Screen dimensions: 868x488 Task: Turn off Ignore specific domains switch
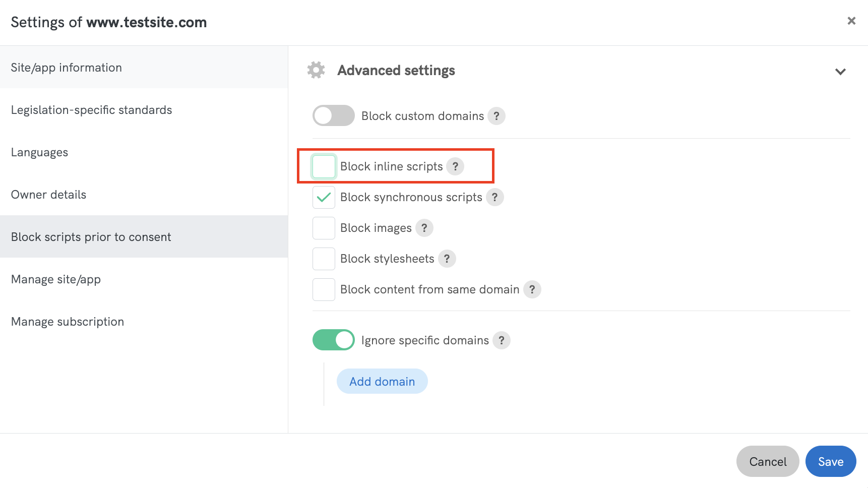coord(333,340)
